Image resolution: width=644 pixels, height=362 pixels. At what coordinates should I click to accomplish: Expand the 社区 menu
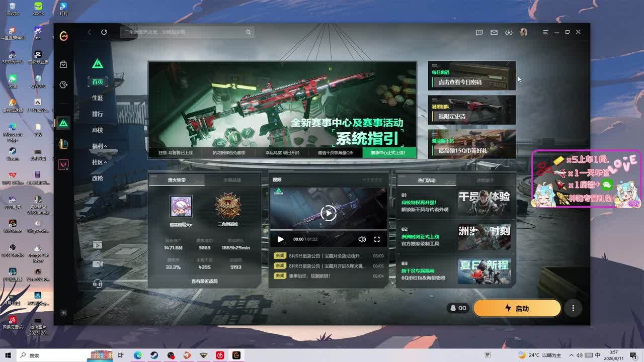[99, 162]
